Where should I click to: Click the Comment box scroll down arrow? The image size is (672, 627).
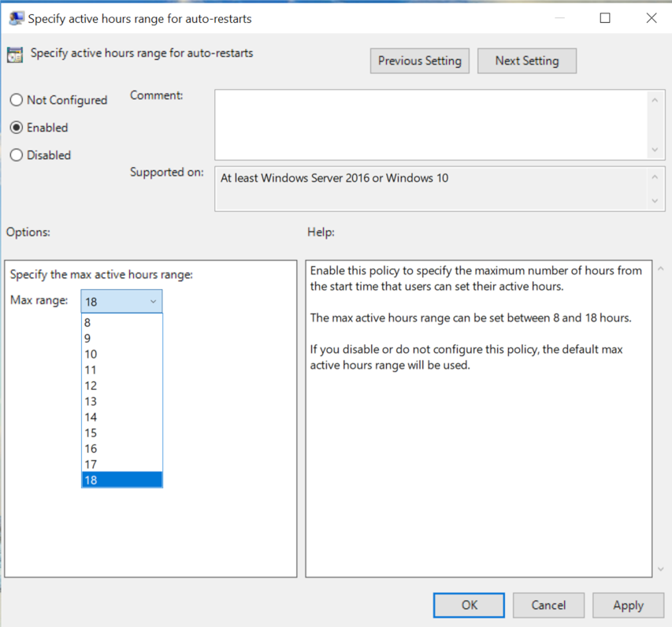click(x=655, y=150)
